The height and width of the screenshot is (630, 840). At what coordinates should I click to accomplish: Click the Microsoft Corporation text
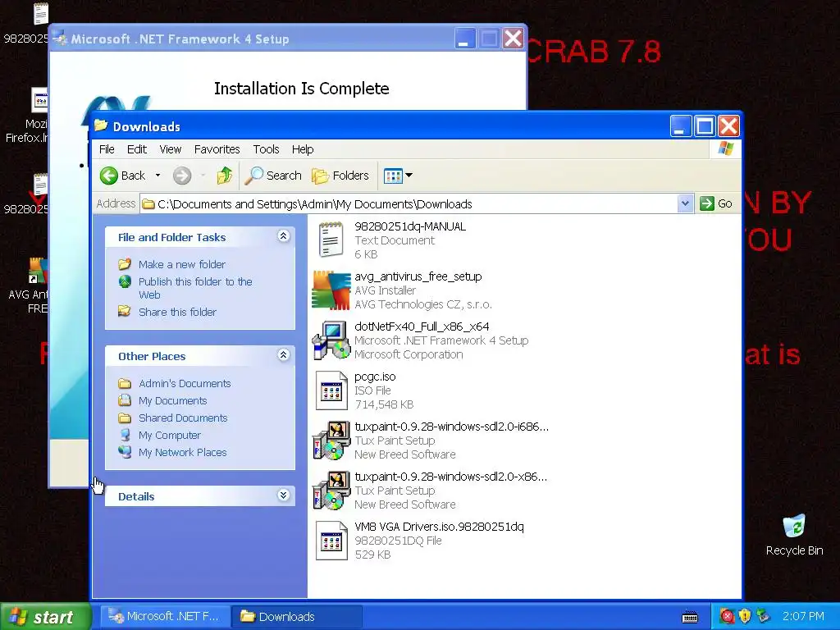click(409, 354)
